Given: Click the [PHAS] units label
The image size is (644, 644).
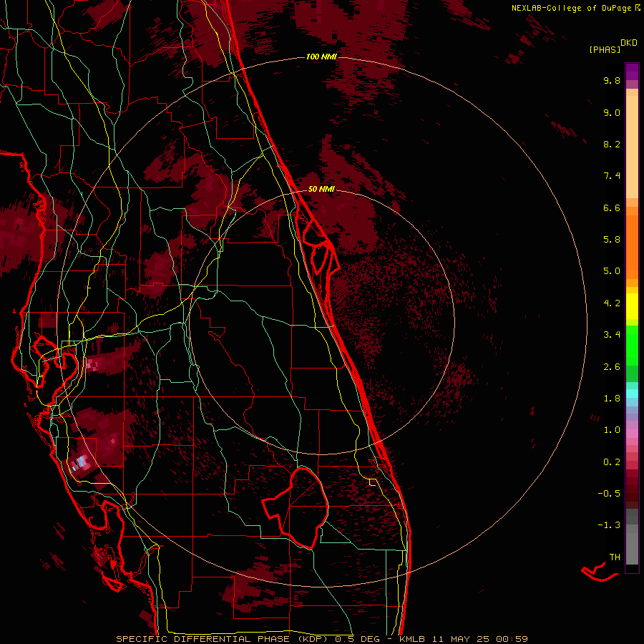Looking at the screenshot, I should tap(605, 49).
